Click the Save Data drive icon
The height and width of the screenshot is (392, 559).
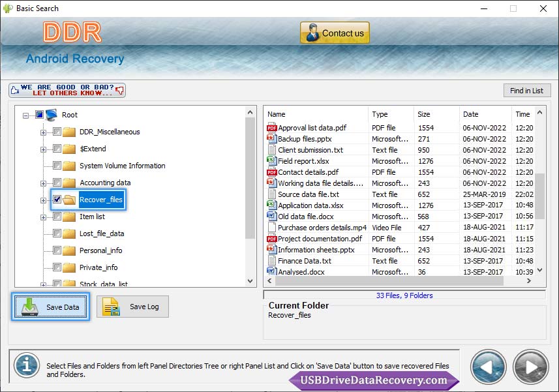click(x=29, y=307)
